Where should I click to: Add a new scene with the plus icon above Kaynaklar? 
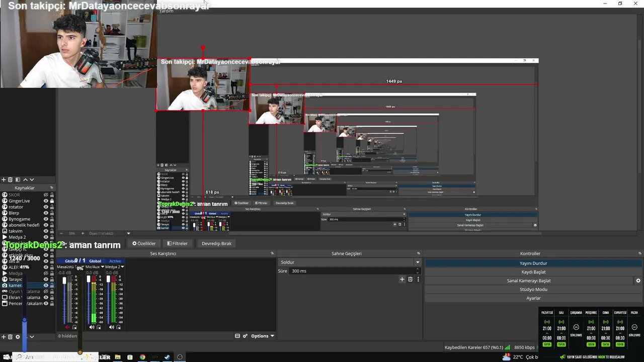(x=4, y=179)
